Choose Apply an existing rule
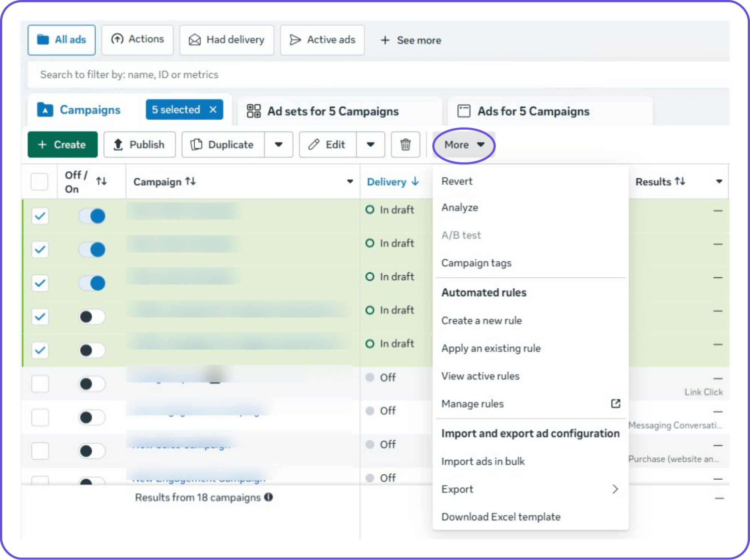This screenshot has width=750, height=560. 531,348
